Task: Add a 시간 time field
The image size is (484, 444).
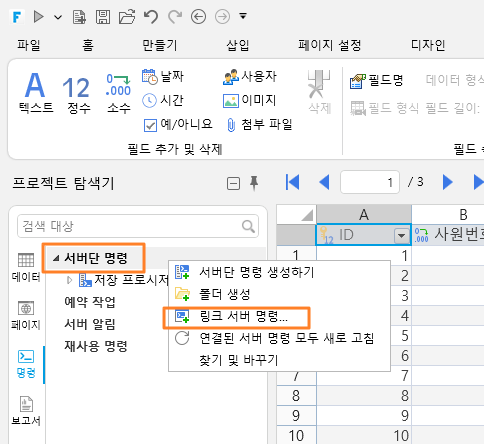Action: click(x=163, y=100)
